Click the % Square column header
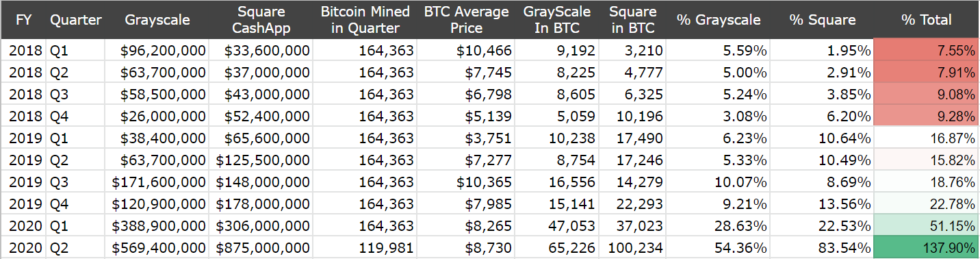The height and width of the screenshot is (259, 980). [x=822, y=20]
